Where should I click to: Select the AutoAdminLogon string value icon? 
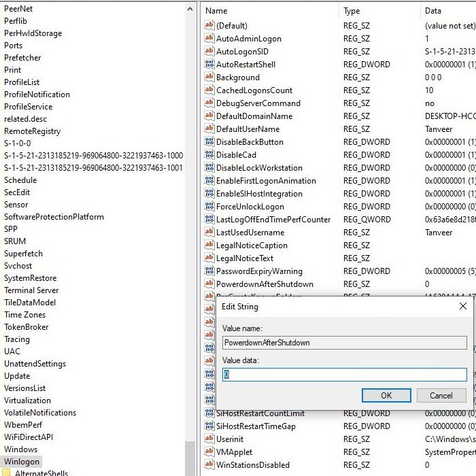click(209, 38)
